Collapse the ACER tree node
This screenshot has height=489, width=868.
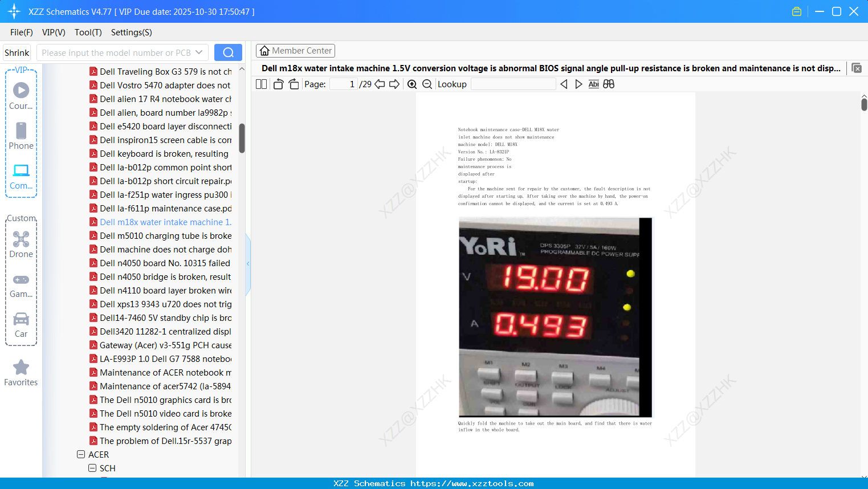(x=81, y=455)
